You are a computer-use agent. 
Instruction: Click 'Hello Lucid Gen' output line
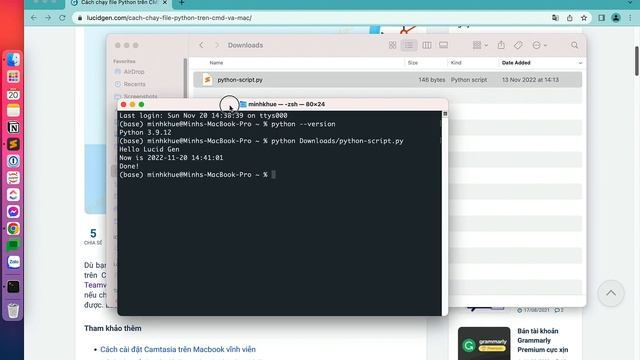[x=149, y=149]
